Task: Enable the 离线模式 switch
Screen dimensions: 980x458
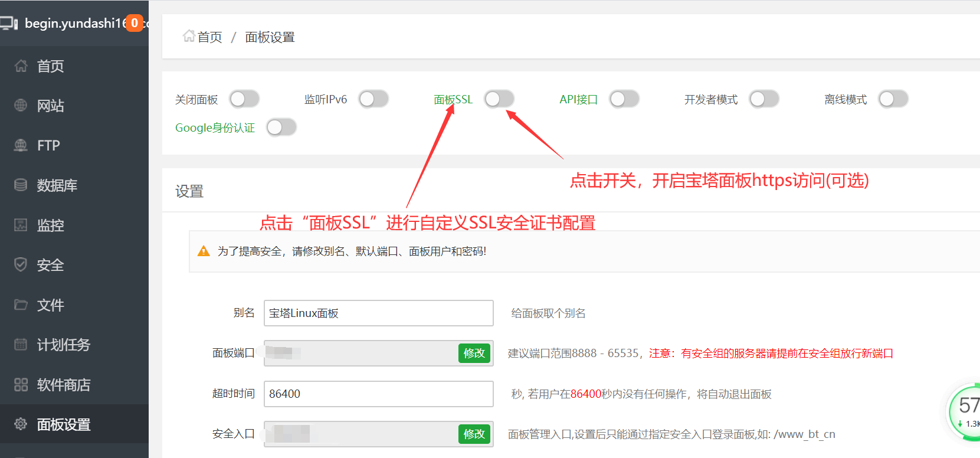Action: [x=893, y=99]
